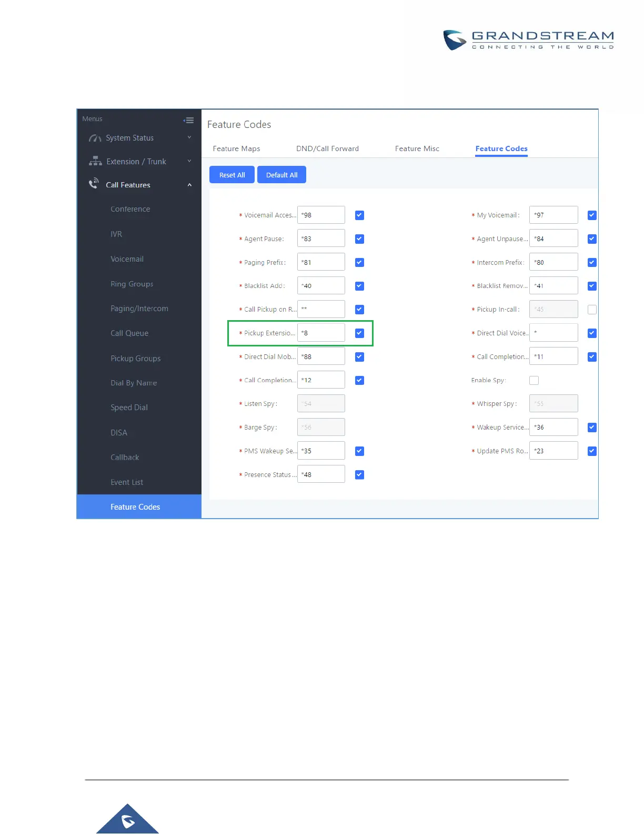The height and width of the screenshot is (834, 644).
Task: Open Paging/Intercom in the sidebar
Action: click(x=139, y=309)
